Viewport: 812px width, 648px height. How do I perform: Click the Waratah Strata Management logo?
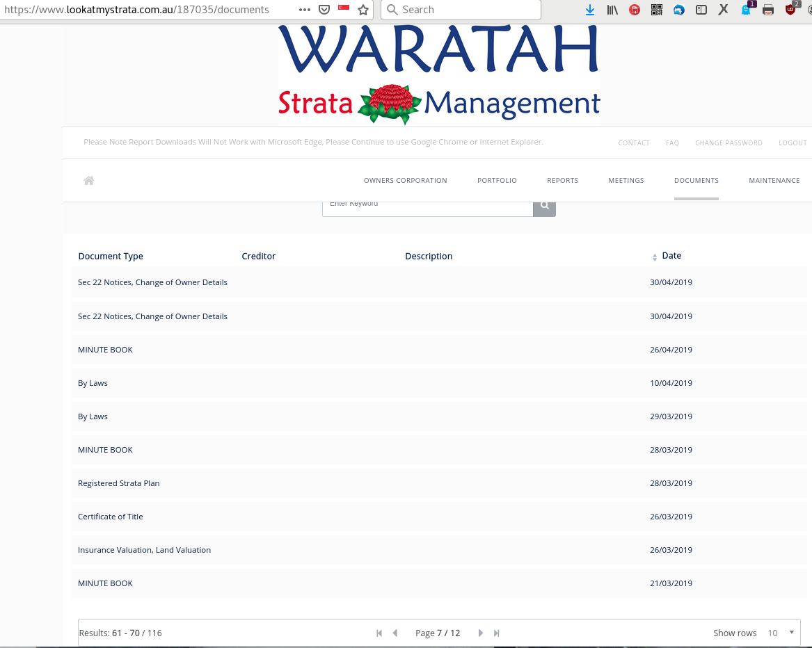click(x=439, y=75)
